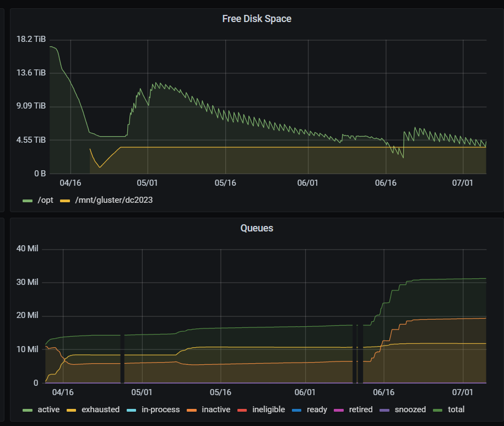Toggle the total series in legend

pyautogui.click(x=456, y=409)
